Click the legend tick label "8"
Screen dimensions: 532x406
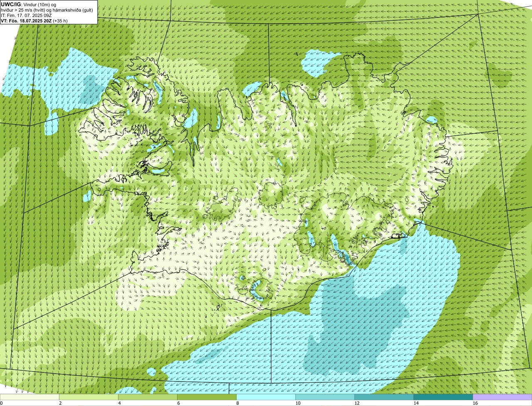[x=238, y=403]
